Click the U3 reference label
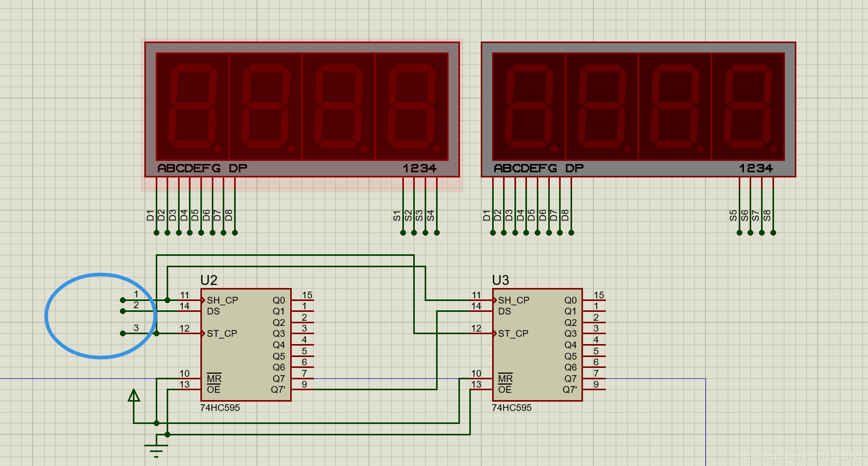The width and height of the screenshot is (868, 466). pos(500,280)
